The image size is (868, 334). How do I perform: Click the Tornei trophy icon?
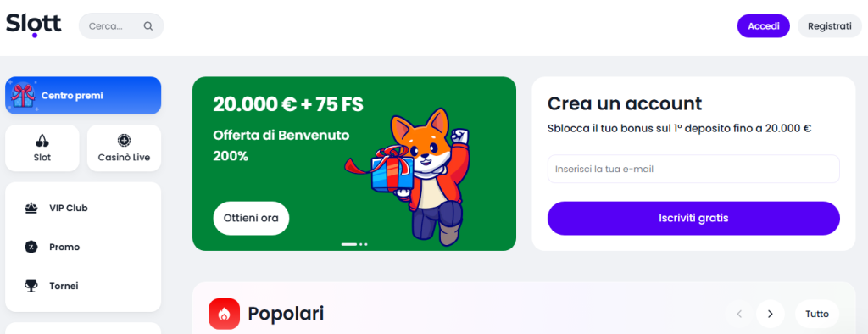(x=31, y=286)
